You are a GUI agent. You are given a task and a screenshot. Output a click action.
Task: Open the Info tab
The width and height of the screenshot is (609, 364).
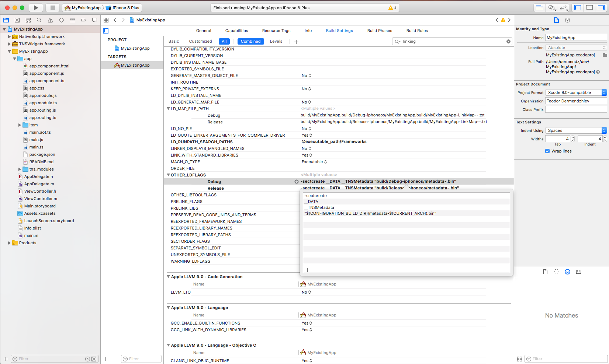[308, 31]
